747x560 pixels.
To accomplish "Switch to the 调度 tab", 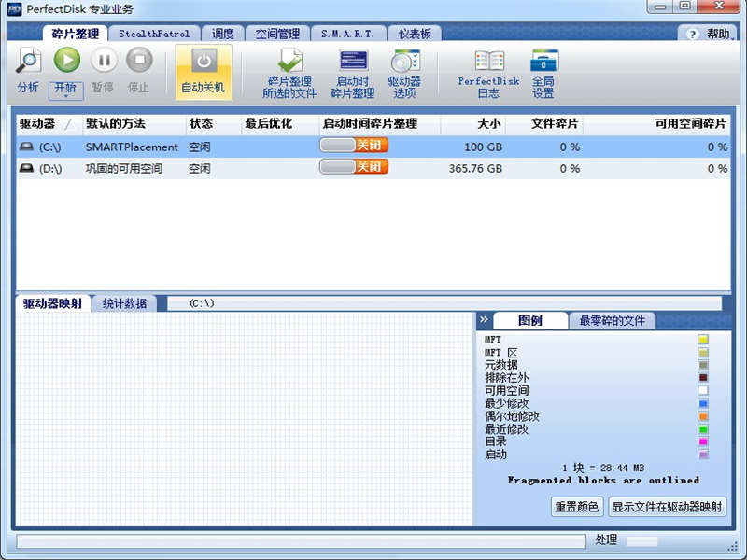I will pyautogui.click(x=222, y=34).
